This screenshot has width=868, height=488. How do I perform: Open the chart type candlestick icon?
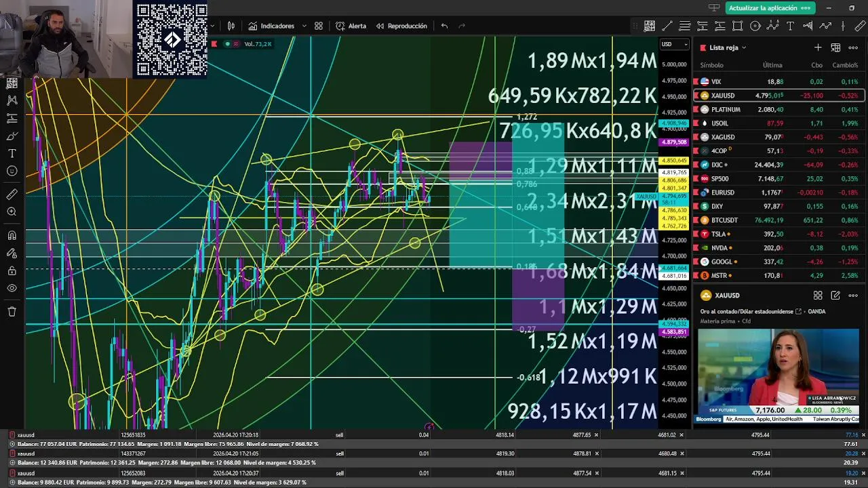coord(231,26)
